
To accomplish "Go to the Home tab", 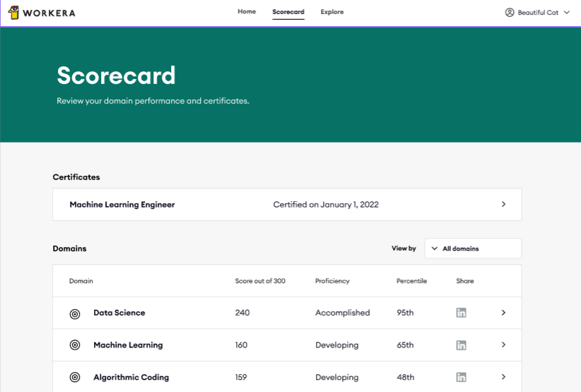I will [x=247, y=11].
